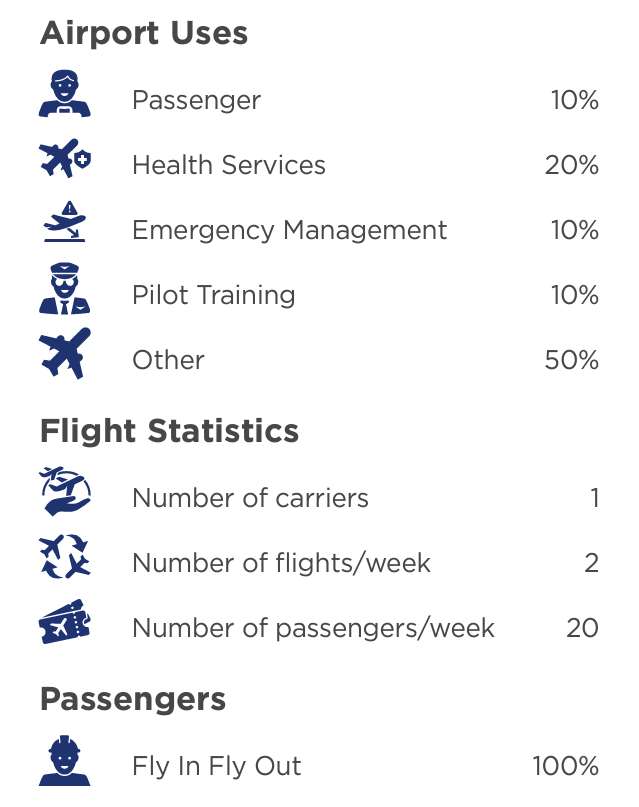Click the Health Services plane-shield icon
The height and width of the screenshot is (807, 639).
pos(65,158)
